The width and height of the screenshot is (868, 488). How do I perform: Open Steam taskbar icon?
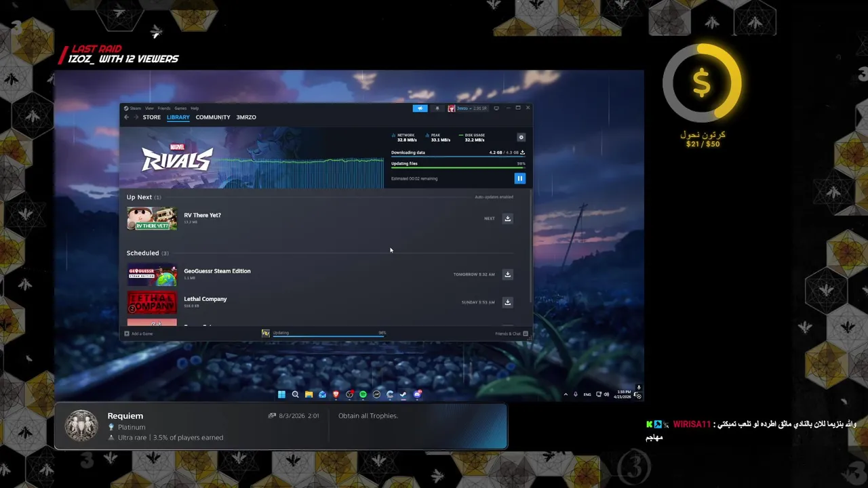click(403, 394)
